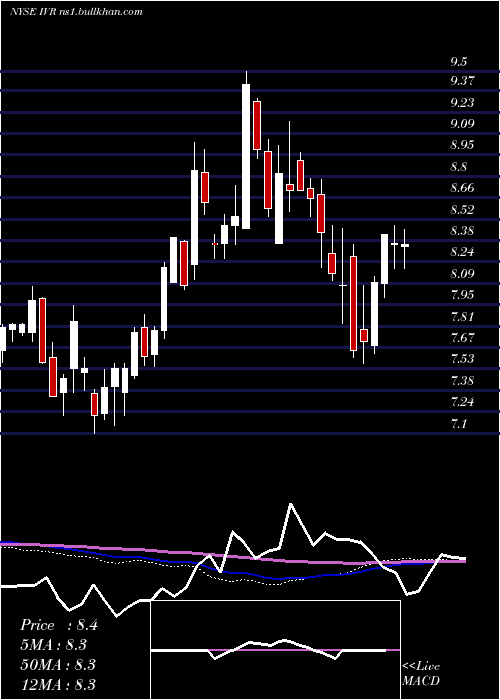This screenshot has width=500, height=700.
Task: Click the 50MA : 8.3 readout
Action: [x=58, y=665]
